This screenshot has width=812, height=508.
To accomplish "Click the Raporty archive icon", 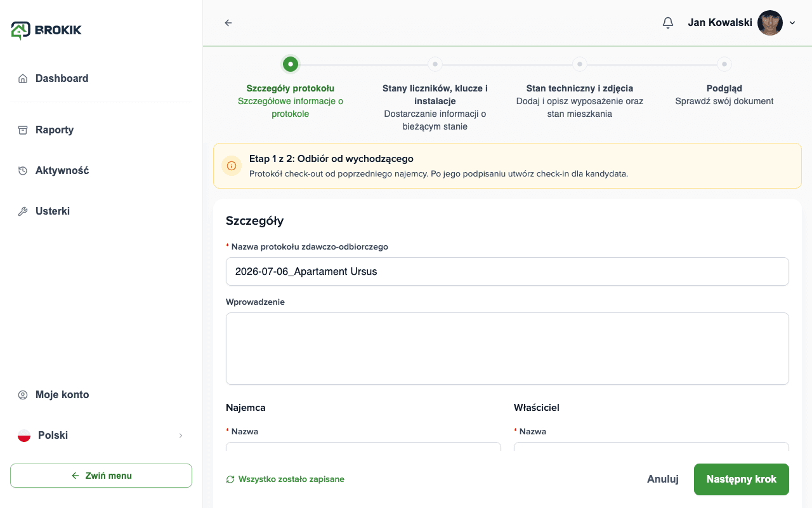I will coord(23,130).
